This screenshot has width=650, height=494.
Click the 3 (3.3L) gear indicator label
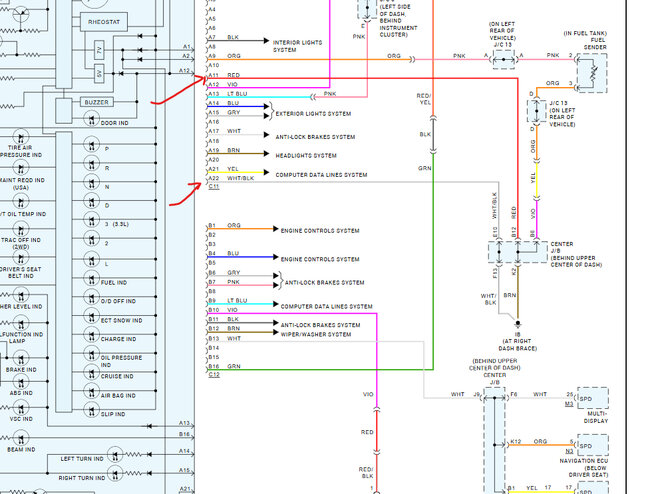coord(116,224)
